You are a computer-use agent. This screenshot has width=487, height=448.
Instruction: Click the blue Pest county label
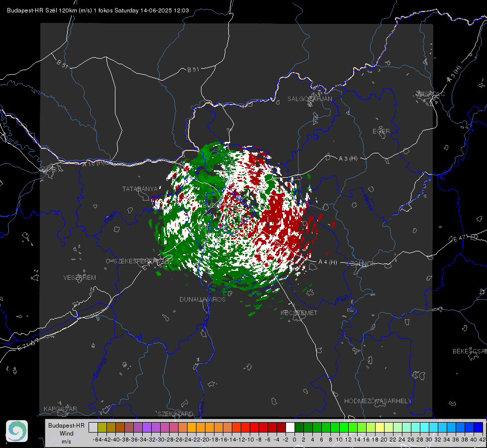[x=343, y=300]
